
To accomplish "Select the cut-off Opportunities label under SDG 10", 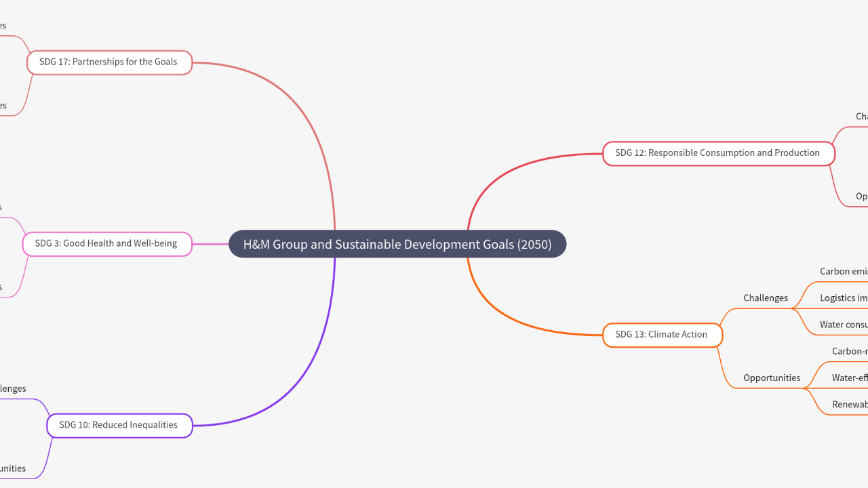I will coord(13,469).
